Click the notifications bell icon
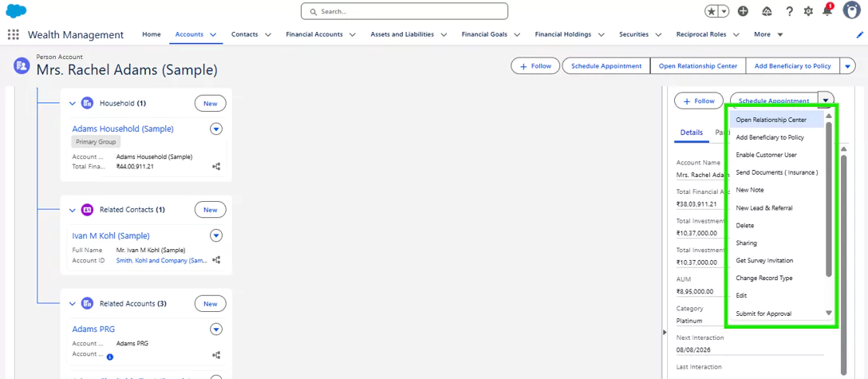Image resolution: width=868 pixels, height=379 pixels. pyautogui.click(x=827, y=11)
